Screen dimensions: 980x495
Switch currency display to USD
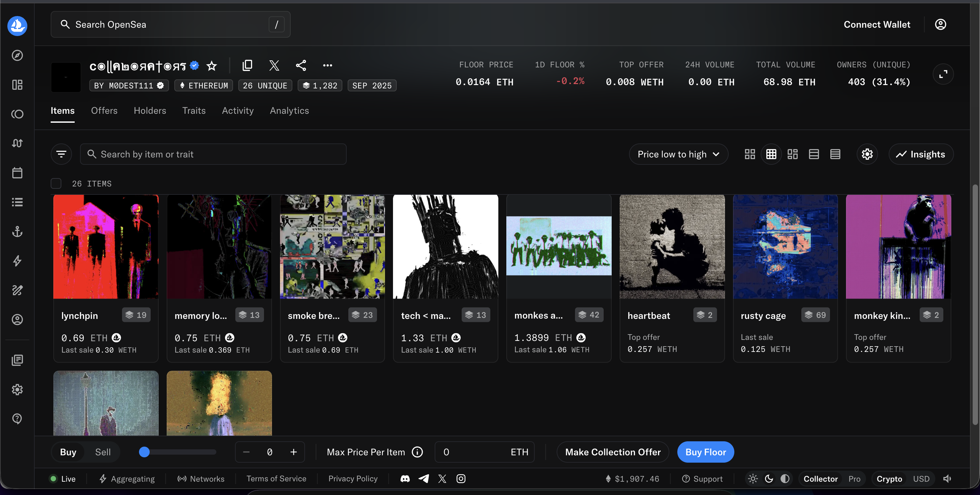[921, 479]
